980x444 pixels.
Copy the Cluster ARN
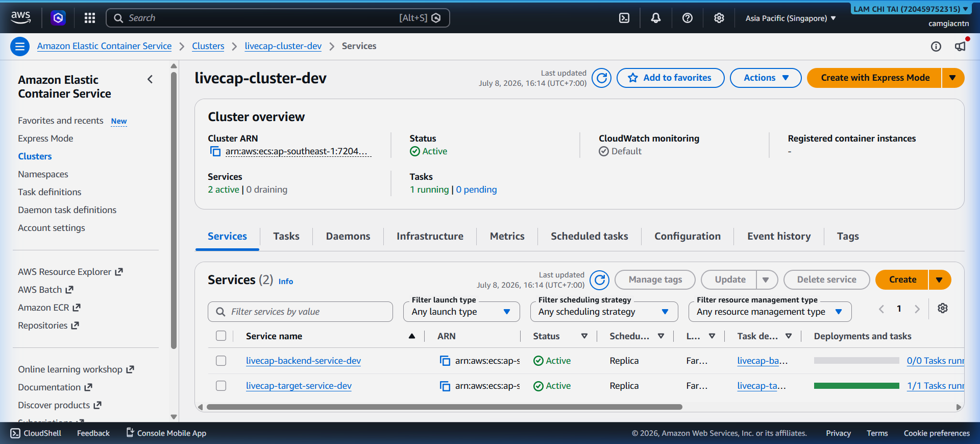pos(215,151)
